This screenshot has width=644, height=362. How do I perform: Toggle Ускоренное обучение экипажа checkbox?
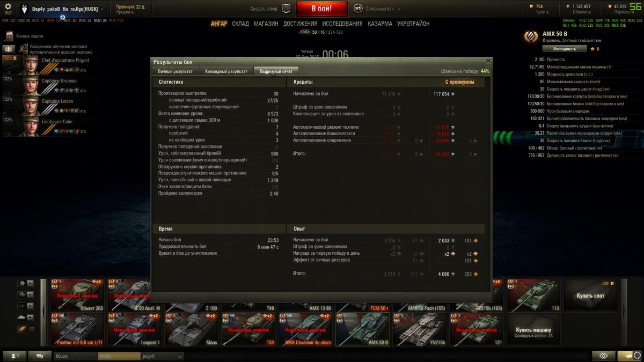pyautogui.click(x=26, y=47)
